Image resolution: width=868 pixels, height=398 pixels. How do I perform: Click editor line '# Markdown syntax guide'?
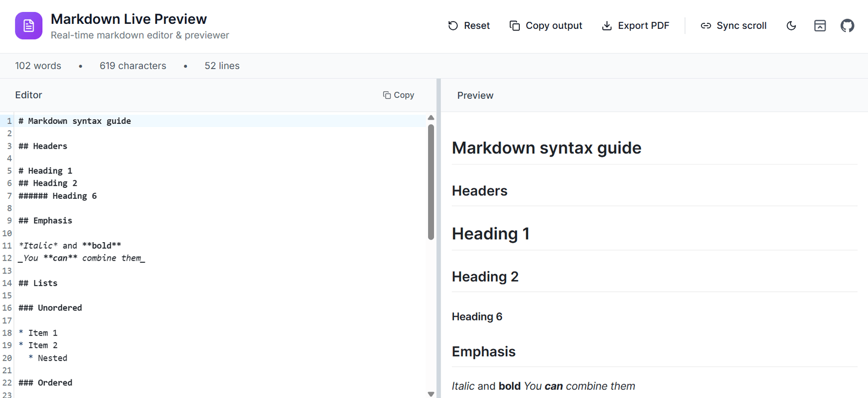[75, 121]
